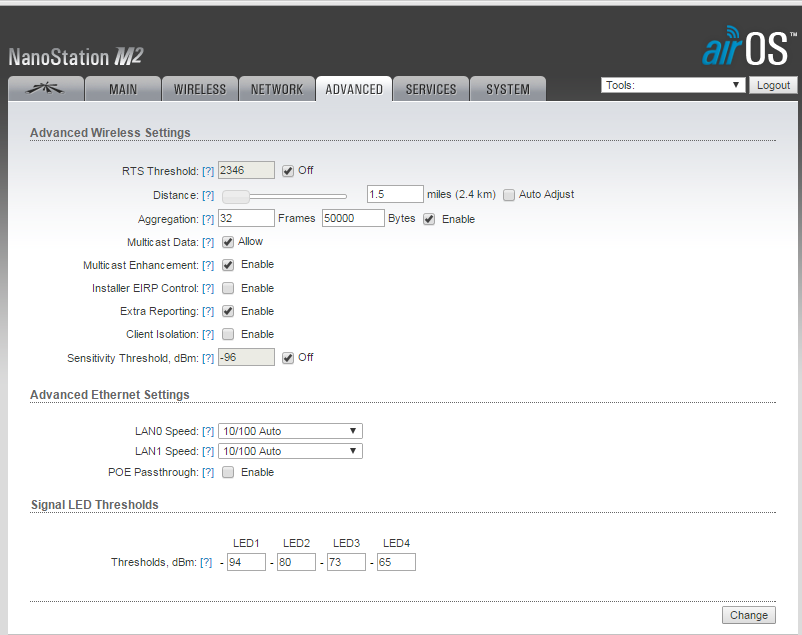Open RTS Threshold help link

tap(208, 171)
